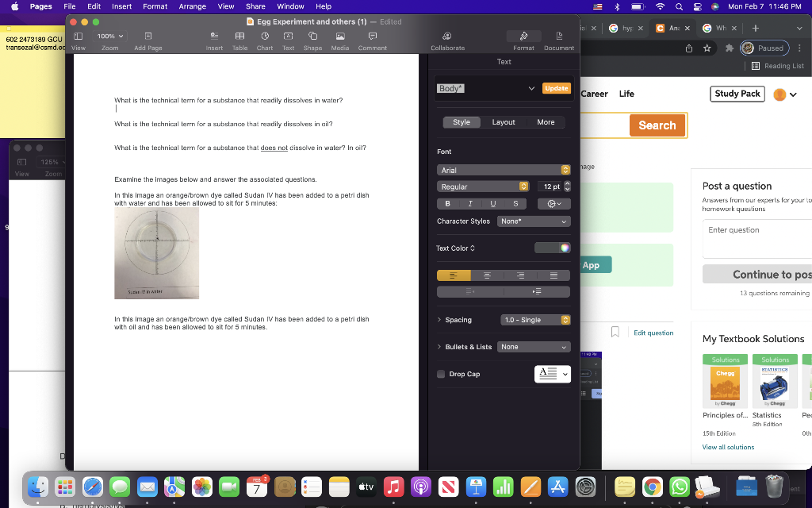Switch to the Layout tab in Format panel
812x508 pixels.
(503, 121)
